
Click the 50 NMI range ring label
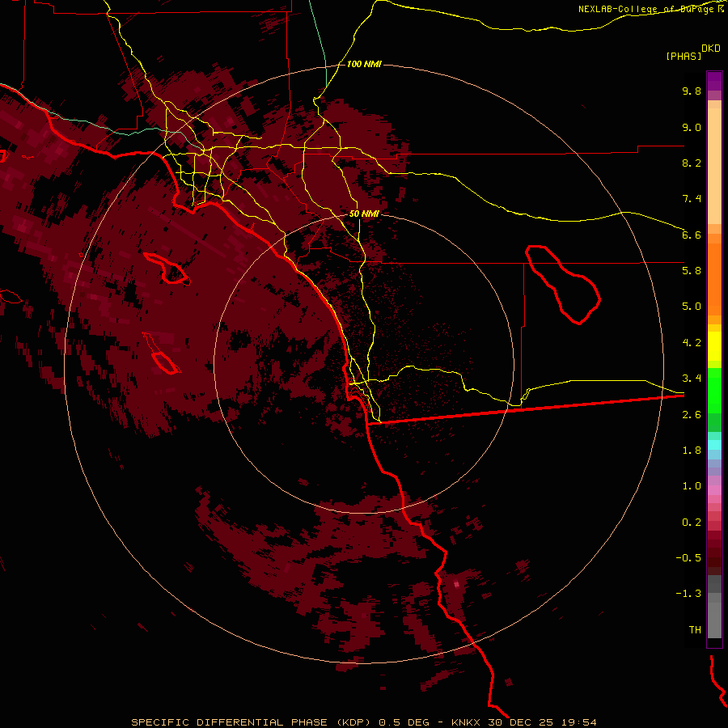pos(364,214)
